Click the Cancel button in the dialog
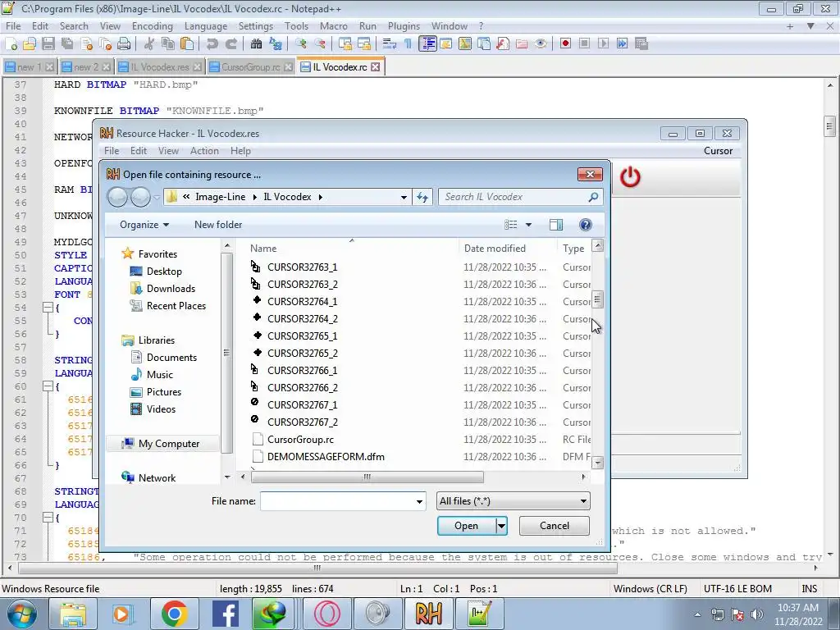 (555, 526)
